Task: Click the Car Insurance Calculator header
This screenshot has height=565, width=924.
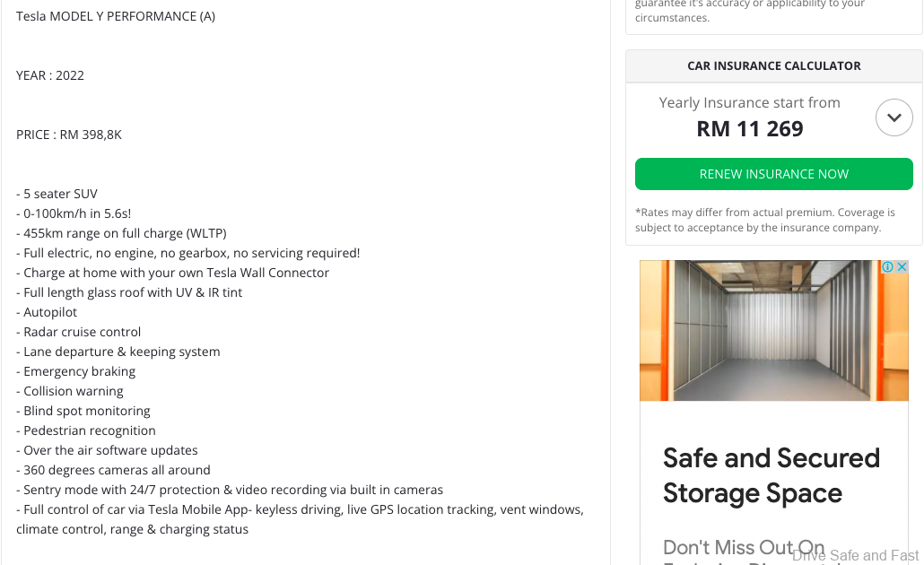Action: click(773, 65)
